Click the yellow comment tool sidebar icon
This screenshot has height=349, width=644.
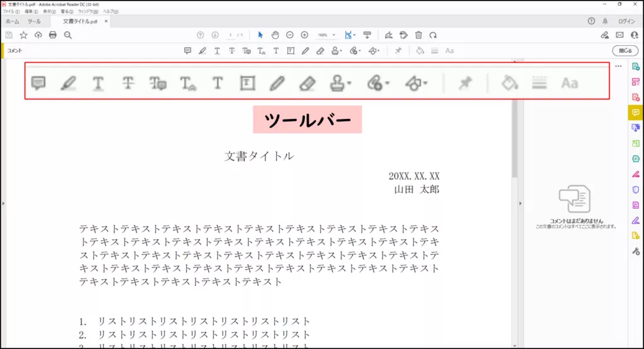[635, 113]
